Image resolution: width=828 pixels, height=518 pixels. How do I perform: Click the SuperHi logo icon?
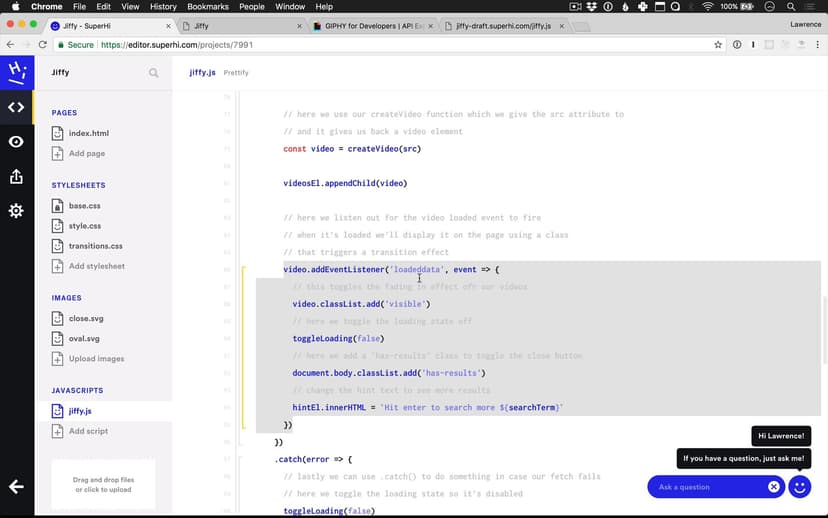pyautogui.click(x=16, y=72)
